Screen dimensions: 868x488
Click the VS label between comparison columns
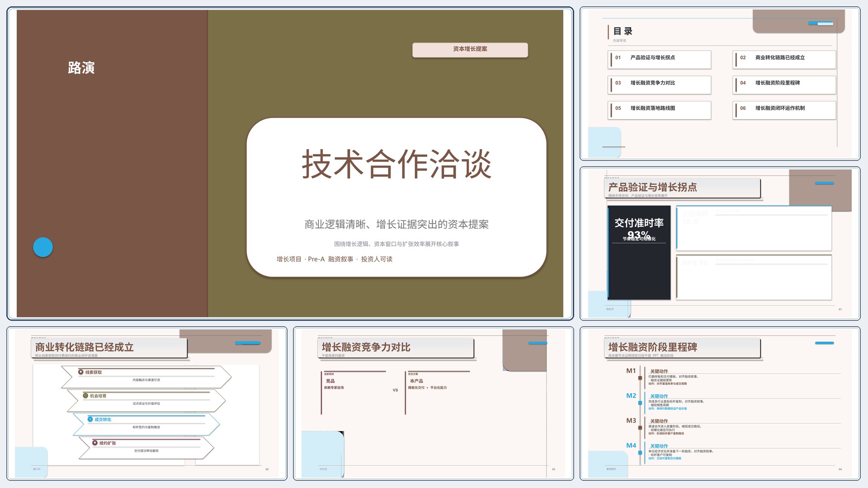point(395,390)
